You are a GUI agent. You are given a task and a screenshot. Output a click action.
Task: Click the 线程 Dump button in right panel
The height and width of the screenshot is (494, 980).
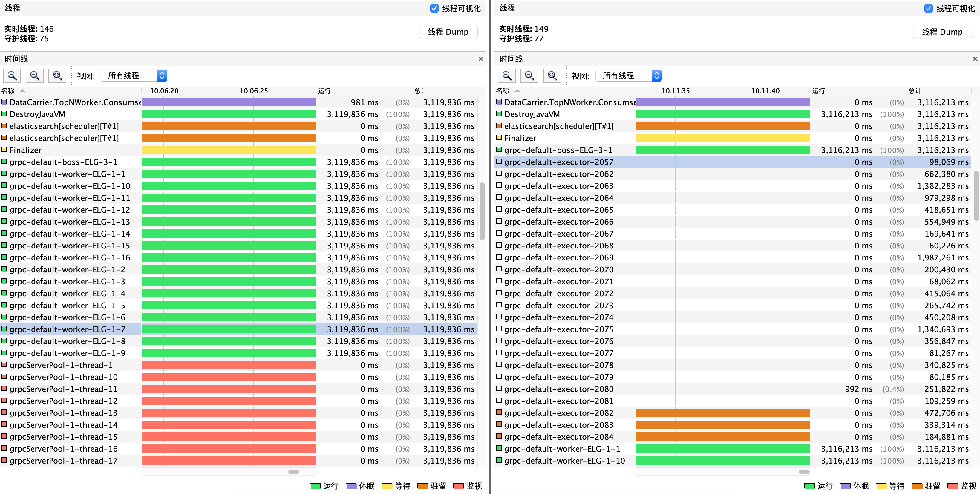[942, 32]
